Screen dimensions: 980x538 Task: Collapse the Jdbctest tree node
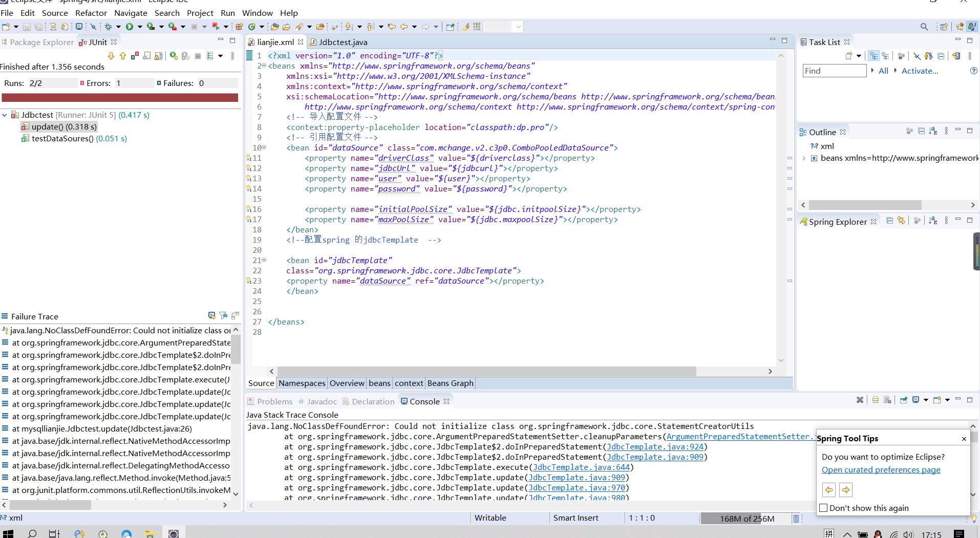(5, 115)
